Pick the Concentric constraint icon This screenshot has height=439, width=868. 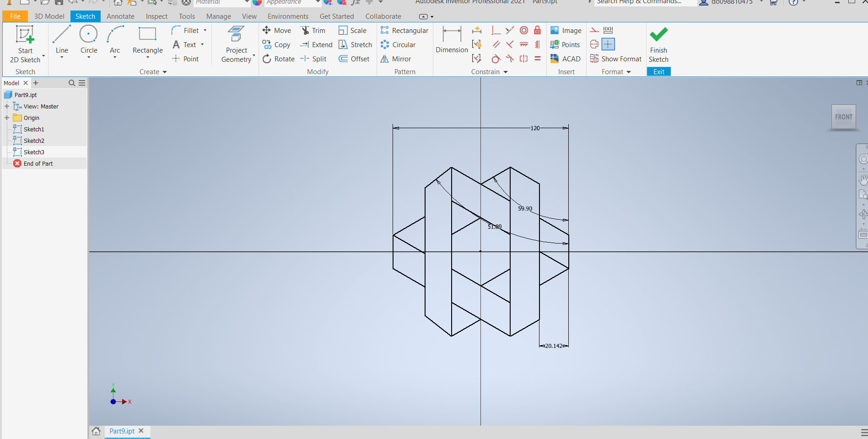click(524, 30)
